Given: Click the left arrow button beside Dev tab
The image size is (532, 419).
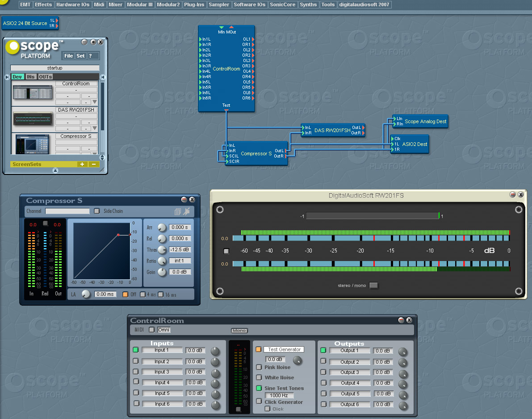Looking at the screenshot, I should point(7,77).
